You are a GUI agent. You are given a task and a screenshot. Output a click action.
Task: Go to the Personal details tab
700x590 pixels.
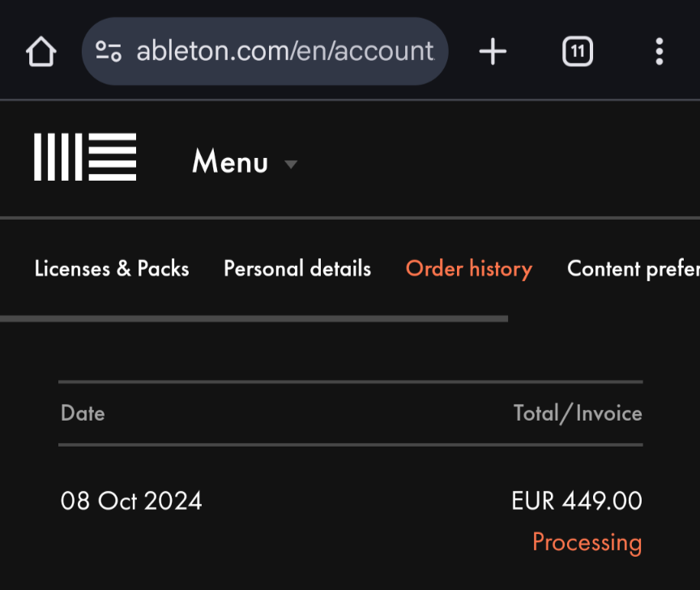(x=297, y=269)
